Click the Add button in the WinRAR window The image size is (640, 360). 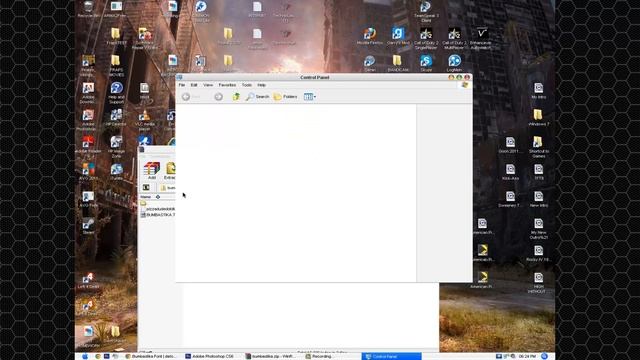coord(151,170)
